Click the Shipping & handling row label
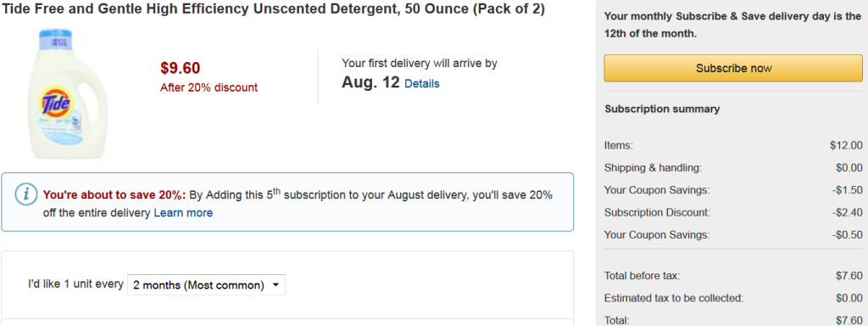 point(654,168)
